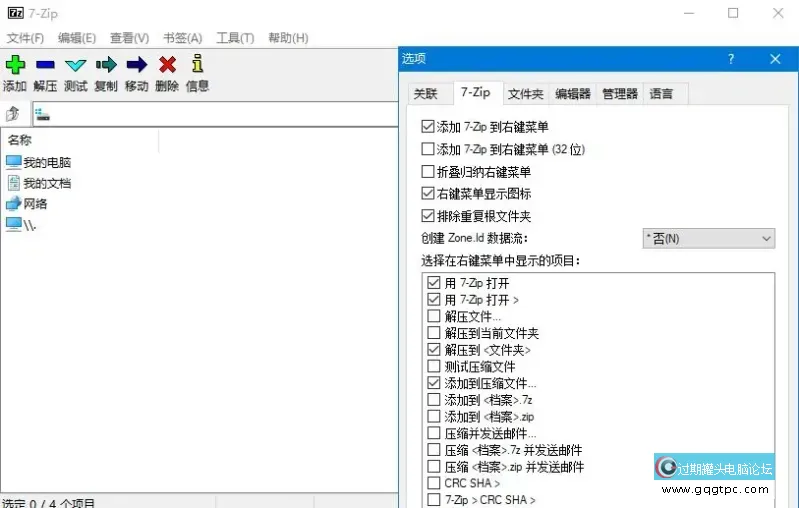
Task: Click the Test (测试) checkmark icon
Action: 75,65
